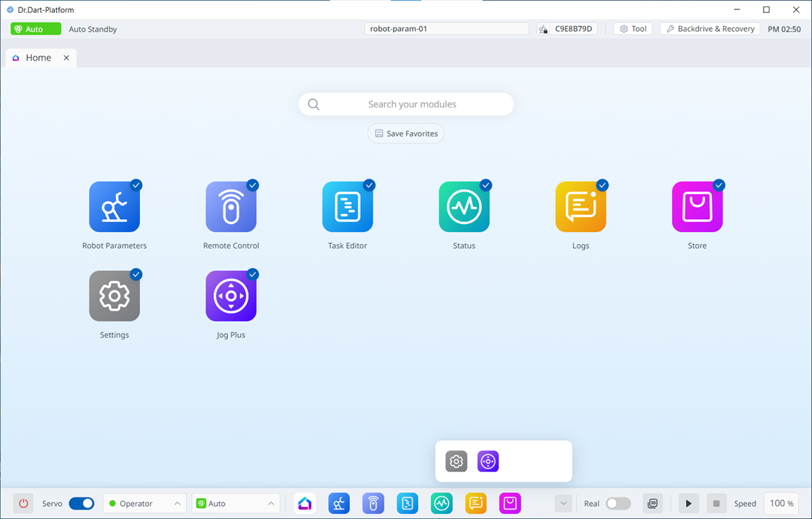Open the Logs module
Viewport: 812px width, 519px height.
click(x=581, y=207)
